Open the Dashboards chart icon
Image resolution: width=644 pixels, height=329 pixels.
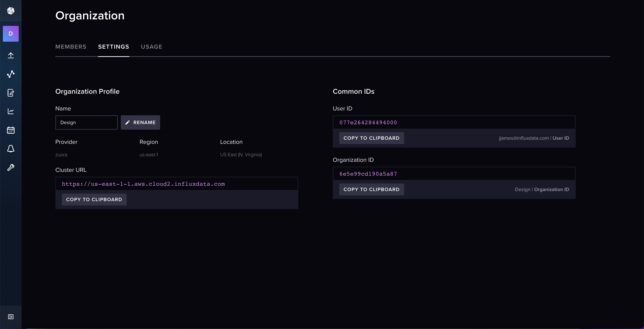coord(11,111)
